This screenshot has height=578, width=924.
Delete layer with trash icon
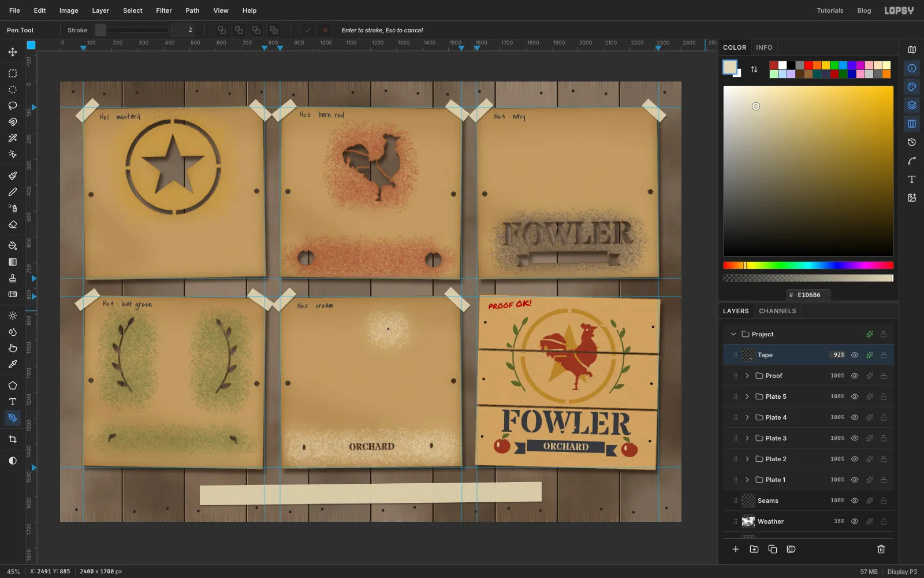[x=881, y=549]
